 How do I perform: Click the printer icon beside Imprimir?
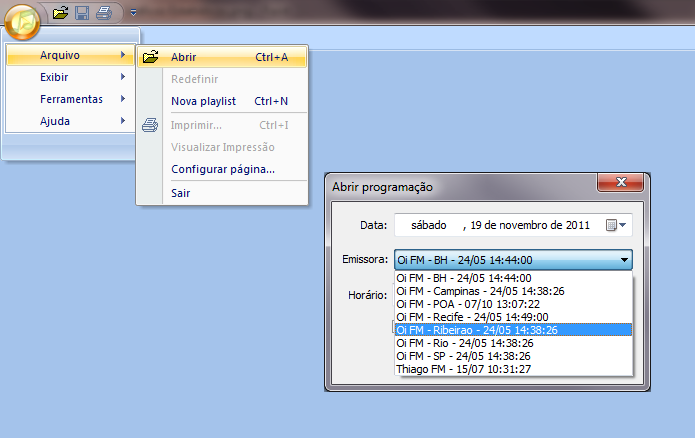150,125
